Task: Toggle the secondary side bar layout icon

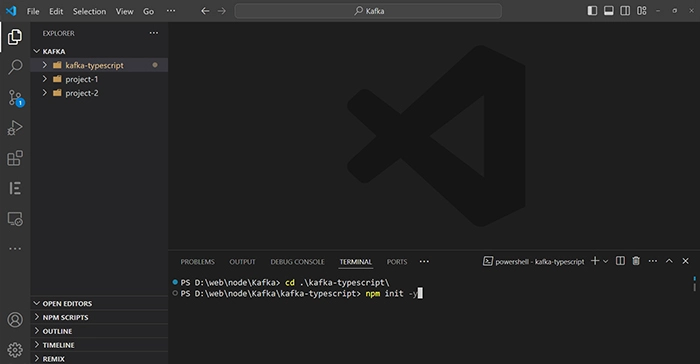Action: pos(625,11)
